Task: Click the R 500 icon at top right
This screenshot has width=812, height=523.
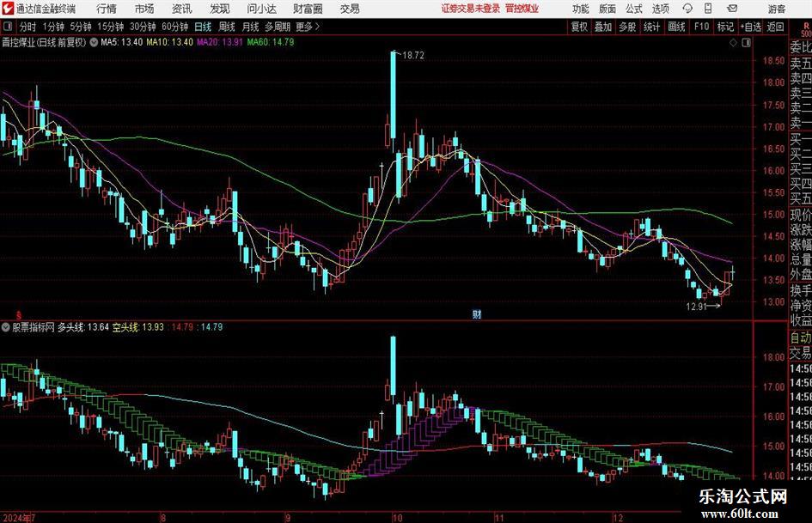Action: click(x=806, y=29)
